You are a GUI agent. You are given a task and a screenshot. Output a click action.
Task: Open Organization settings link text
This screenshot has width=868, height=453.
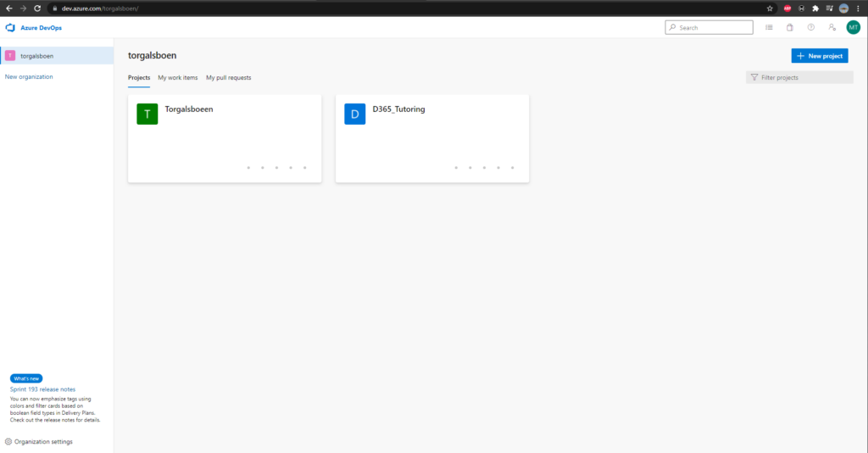coord(43,442)
